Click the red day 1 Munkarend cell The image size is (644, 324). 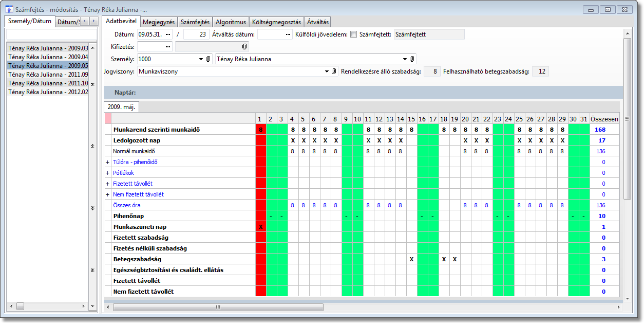pyautogui.click(x=261, y=130)
